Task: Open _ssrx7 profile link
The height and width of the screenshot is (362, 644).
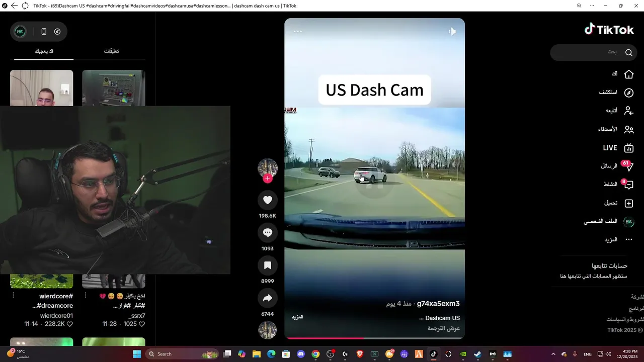Action: tap(136, 316)
